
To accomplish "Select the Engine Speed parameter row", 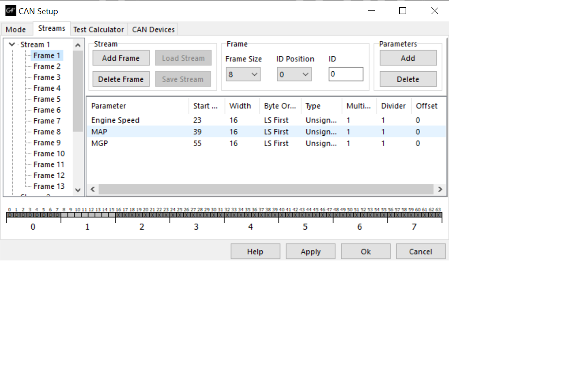I will coord(266,120).
